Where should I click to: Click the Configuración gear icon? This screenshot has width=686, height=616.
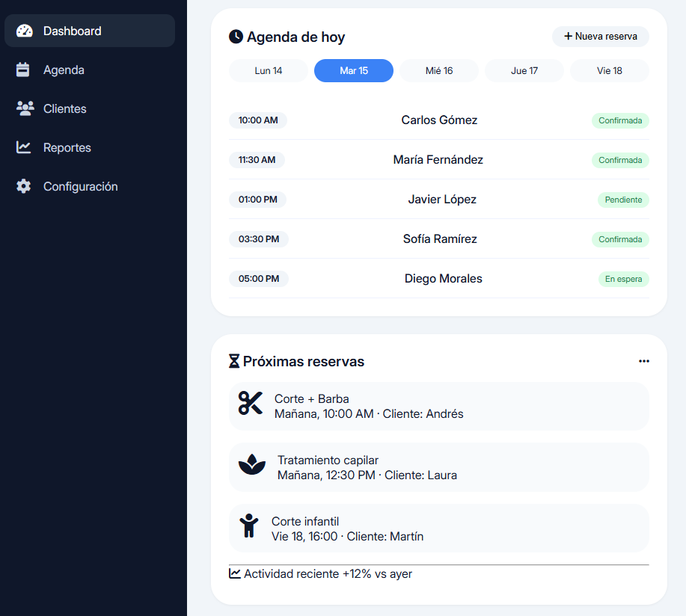click(24, 186)
